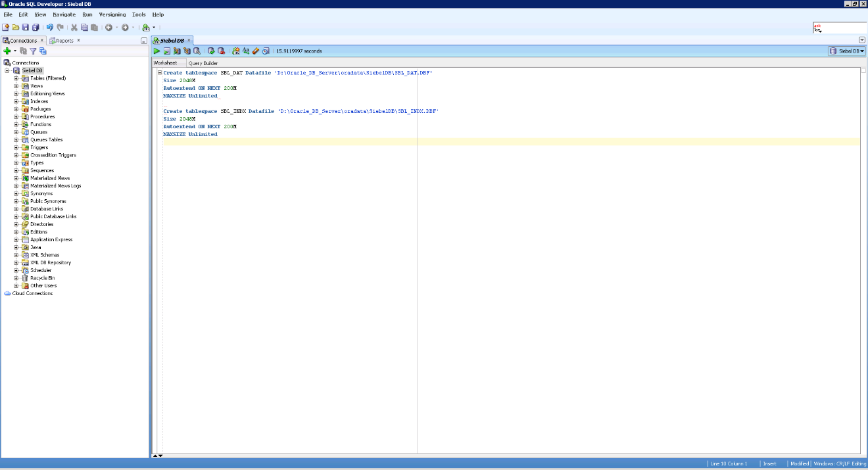Click the Save All icon
Screen dimensions: 868x470
click(x=36, y=28)
